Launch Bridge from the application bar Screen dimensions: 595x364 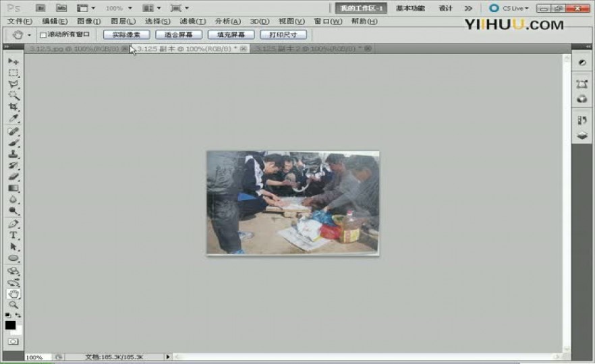[x=40, y=8]
